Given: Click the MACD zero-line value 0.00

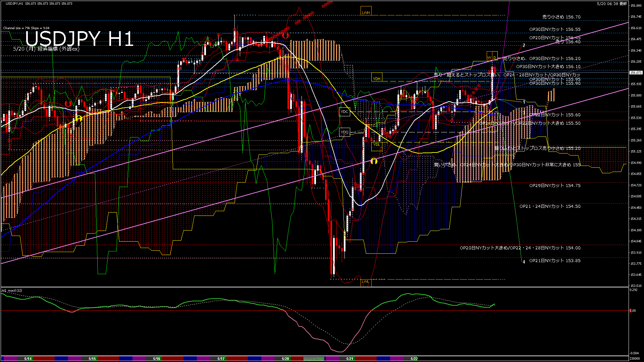Looking at the screenshot, I should pos(633,311).
